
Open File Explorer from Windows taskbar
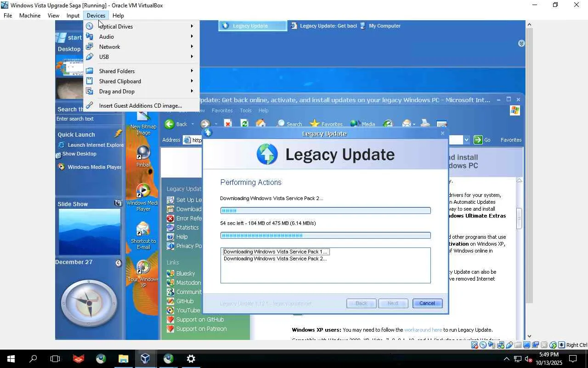[x=123, y=359]
